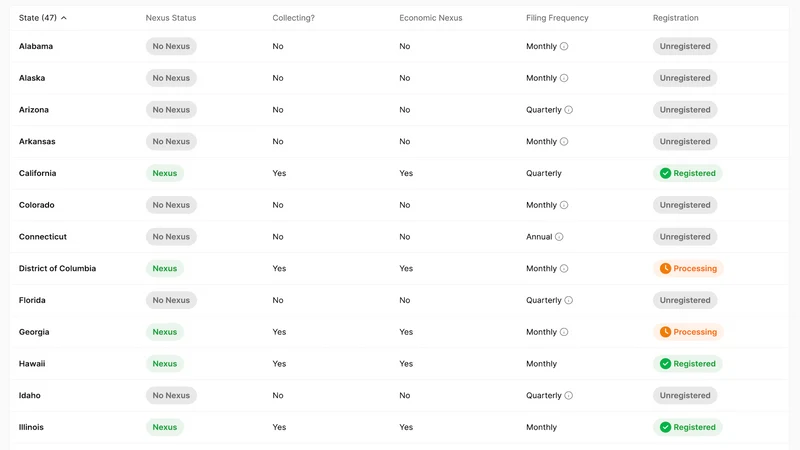Click the info icon beside Alabama's Monthly frequency
Image resolution: width=800 pixels, height=450 pixels.
tap(564, 46)
